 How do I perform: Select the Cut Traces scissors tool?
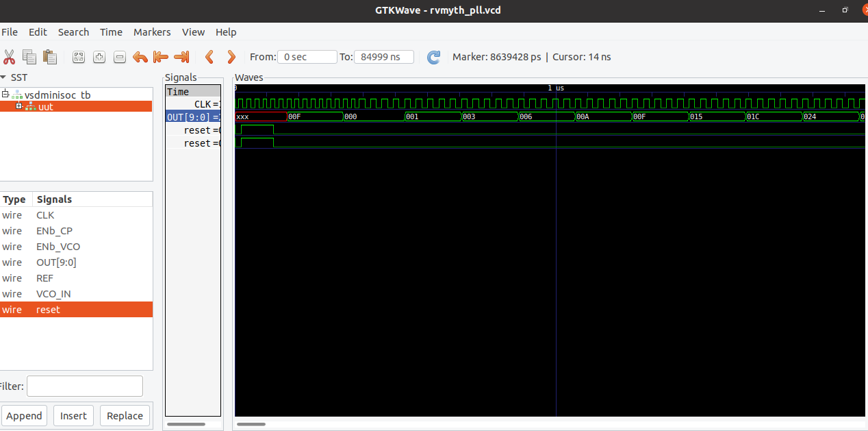coord(9,57)
